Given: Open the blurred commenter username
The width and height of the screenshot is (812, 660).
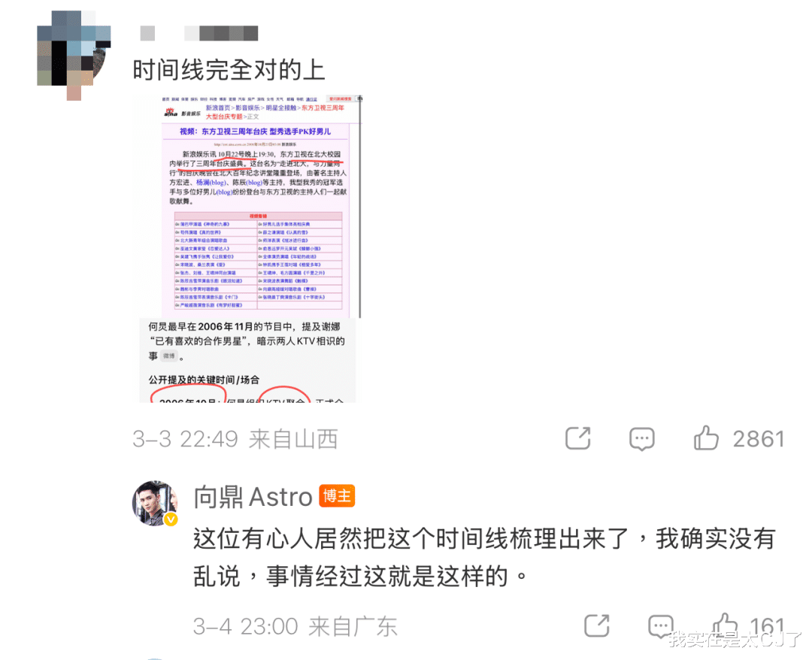Looking at the screenshot, I should click(199, 33).
